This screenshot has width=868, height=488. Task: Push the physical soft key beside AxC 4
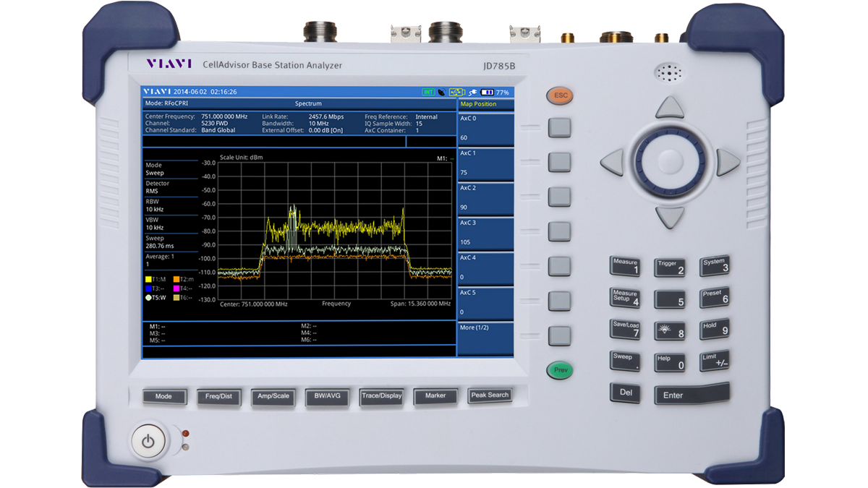(x=559, y=266)
